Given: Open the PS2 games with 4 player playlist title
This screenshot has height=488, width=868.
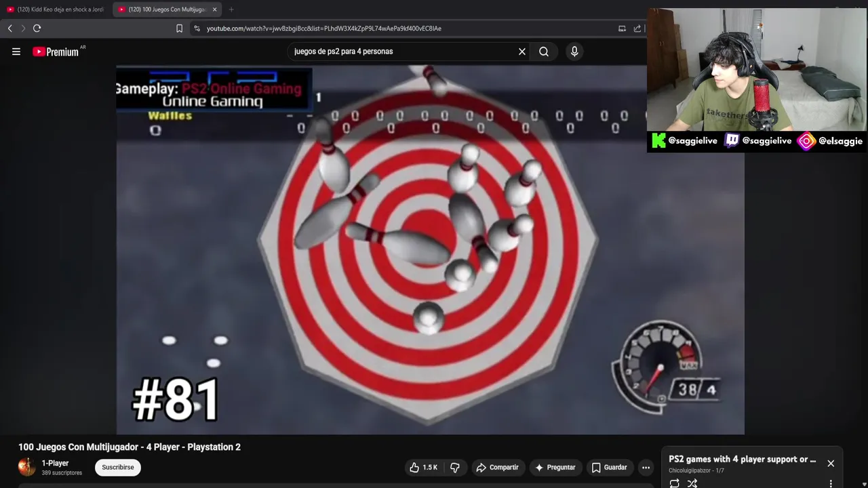Looking at the screenshot, I should (743, 460).
